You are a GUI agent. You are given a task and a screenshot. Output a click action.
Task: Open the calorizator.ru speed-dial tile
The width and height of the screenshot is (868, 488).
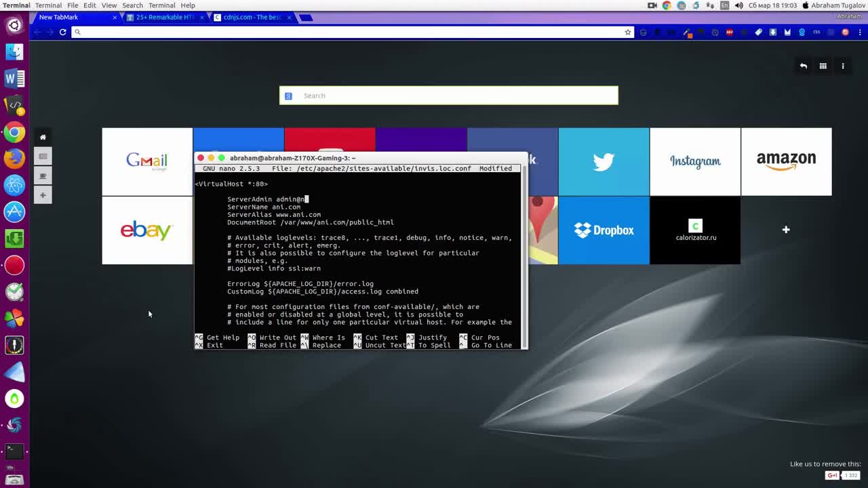point(695,230)
